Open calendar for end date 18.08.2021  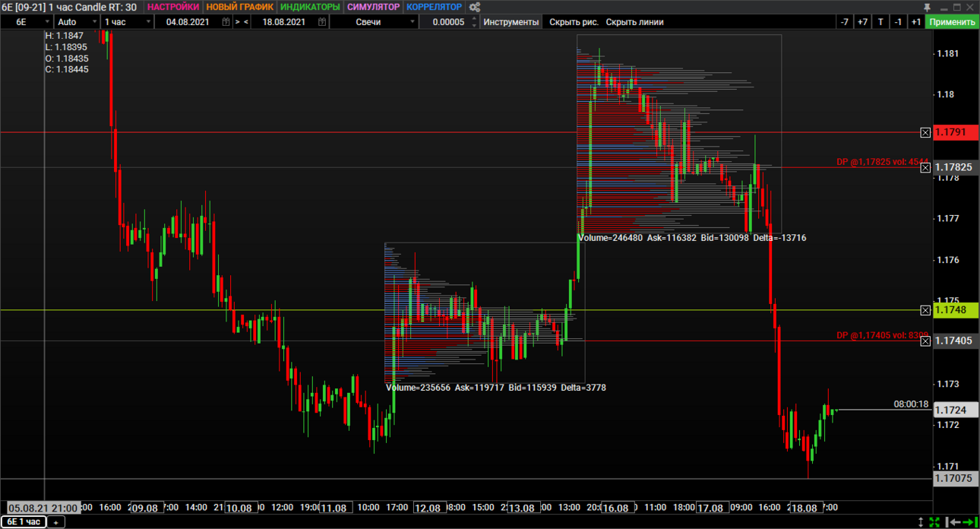tap(323, 22)
